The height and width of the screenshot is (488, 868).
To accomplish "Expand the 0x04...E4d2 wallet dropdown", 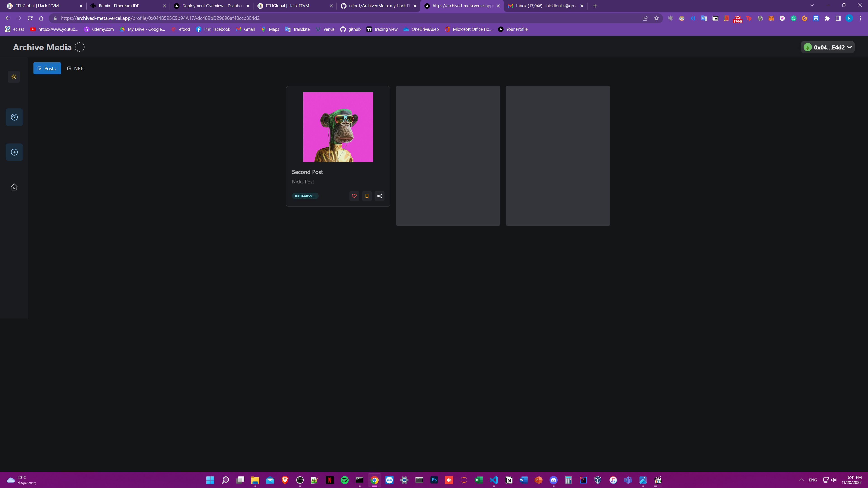I will [x=828, y=47].
